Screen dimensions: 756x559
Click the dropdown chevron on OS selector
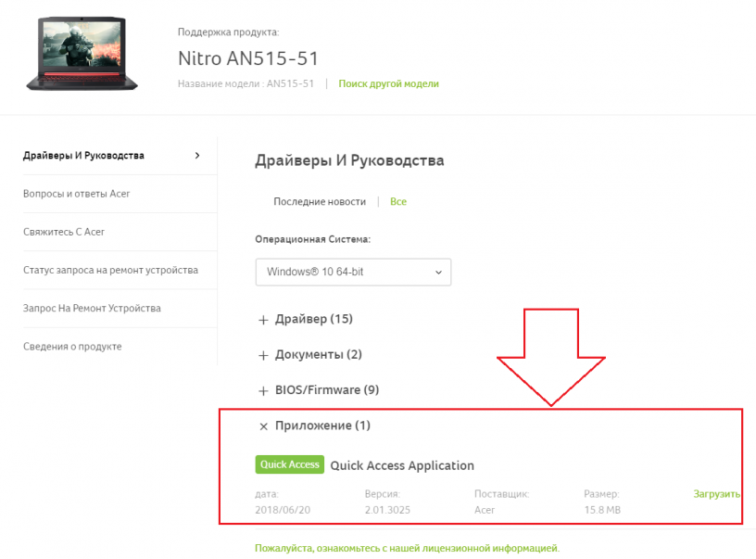click(437, 272)
